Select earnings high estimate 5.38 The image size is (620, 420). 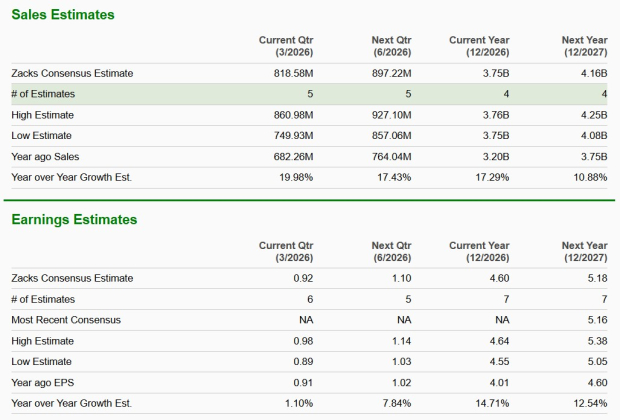pos(597,341)
